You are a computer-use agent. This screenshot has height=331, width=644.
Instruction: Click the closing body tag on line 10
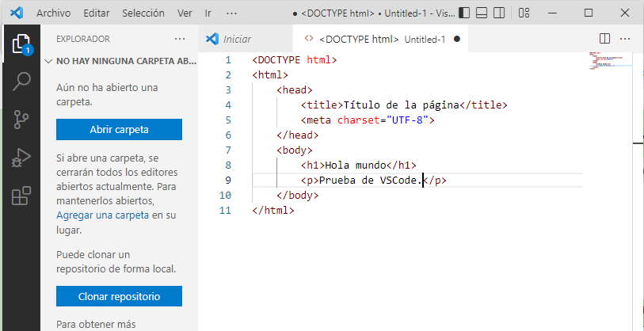coord(297,196)
